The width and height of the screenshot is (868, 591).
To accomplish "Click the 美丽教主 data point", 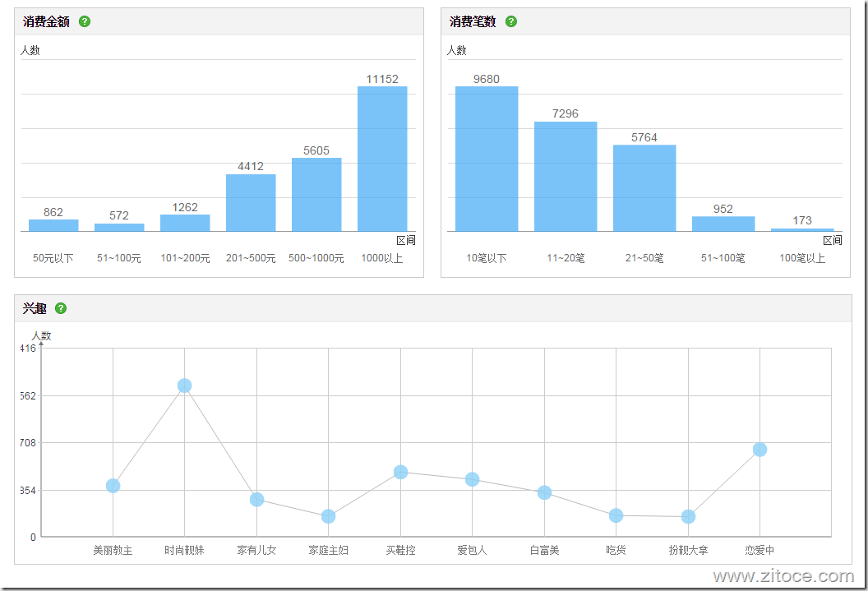I will tap(113, 486).
